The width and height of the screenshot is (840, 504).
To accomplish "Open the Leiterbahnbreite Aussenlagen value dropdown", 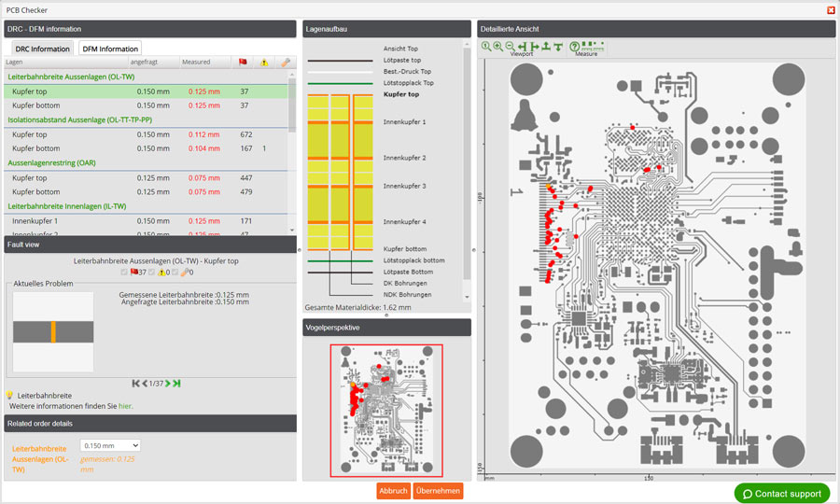I will [x=110, y=446].
